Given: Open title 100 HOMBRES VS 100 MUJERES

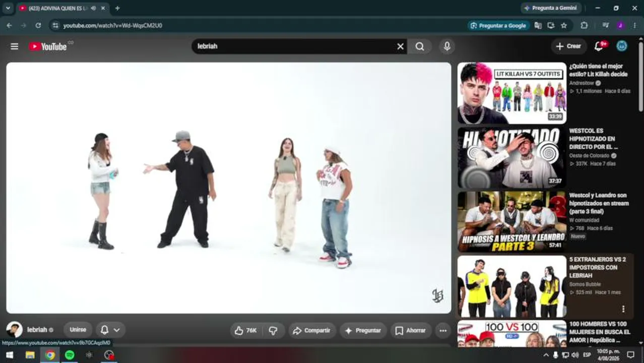Looking at the screenshot, I should tap(600, 332).
